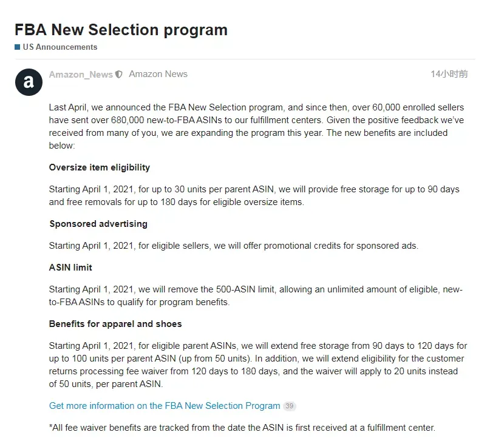Click the paragraph about apparel returns fee waiver
The height and width of the screenshot is (438, 504).
258,365
